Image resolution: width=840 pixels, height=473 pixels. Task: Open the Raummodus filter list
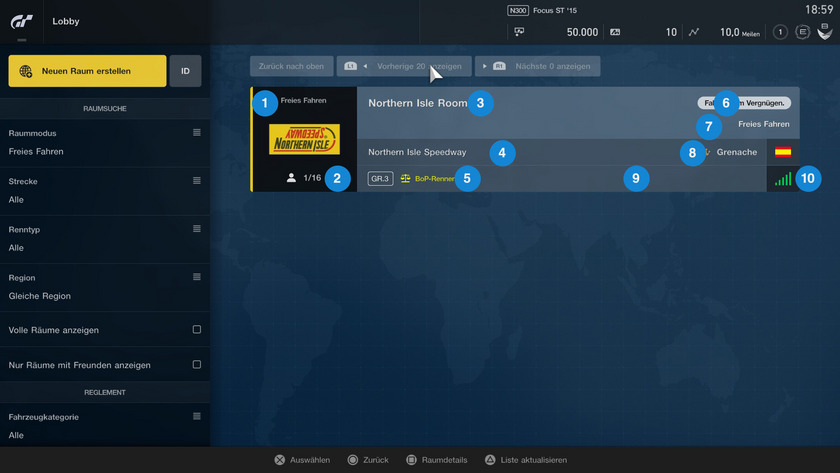(197, 133)
